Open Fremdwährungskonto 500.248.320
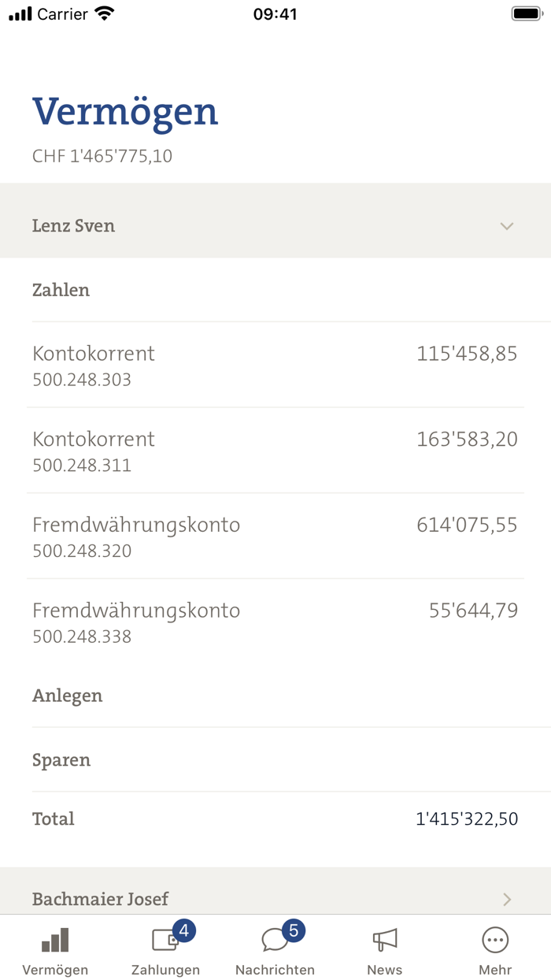Viewport: 551px width, 980px height. click(x=275, y=536)
